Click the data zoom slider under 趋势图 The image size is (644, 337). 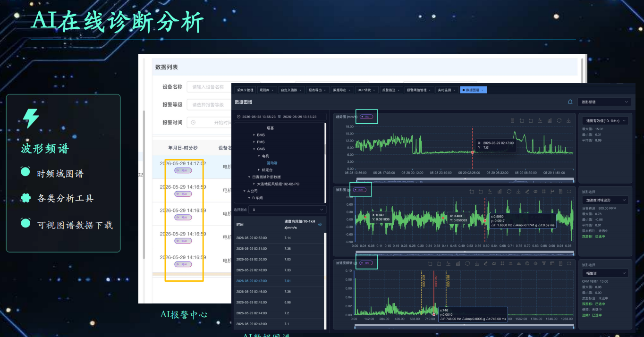464,179
